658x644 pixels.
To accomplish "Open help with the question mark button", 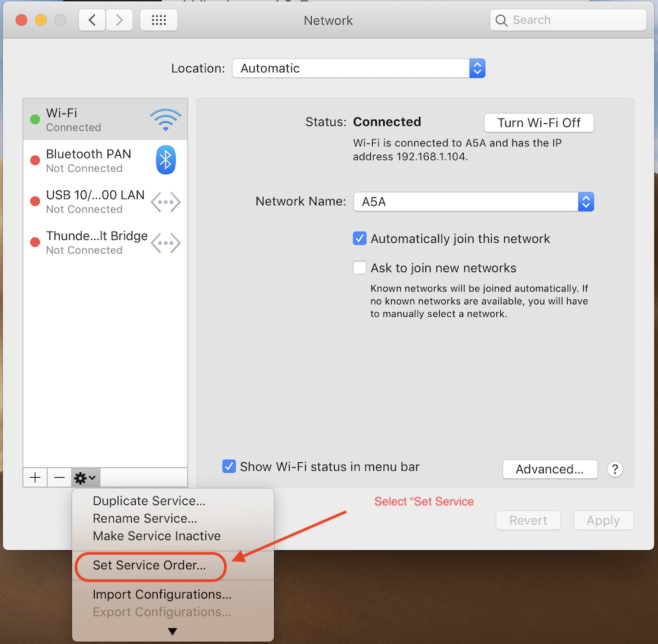I will pos(614,469).
